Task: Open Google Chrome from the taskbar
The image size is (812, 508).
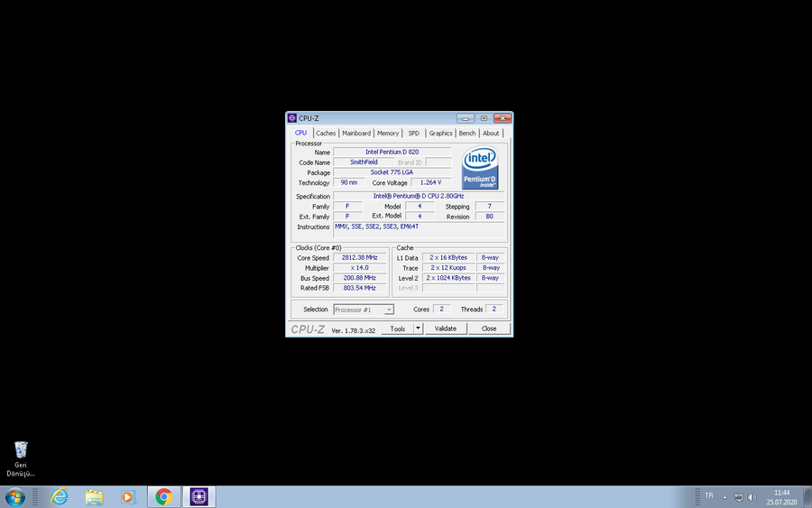Action: [163, 497]
